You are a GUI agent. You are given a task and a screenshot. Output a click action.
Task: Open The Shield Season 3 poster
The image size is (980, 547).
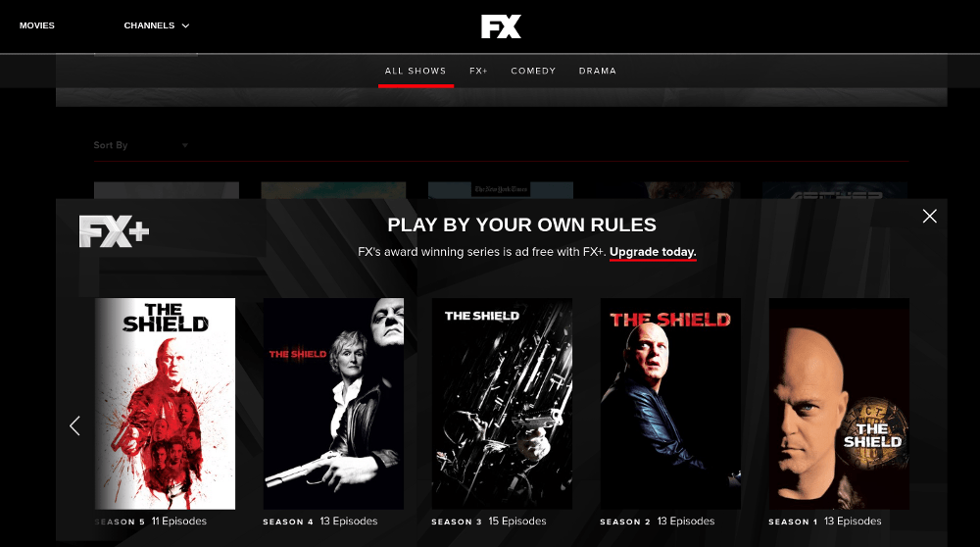tap(502, 404)
